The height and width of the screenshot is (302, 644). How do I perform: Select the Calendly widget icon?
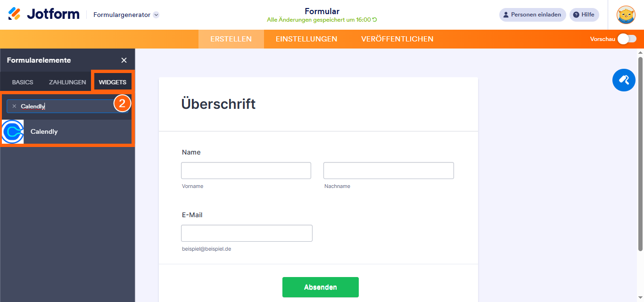point(13,131)
